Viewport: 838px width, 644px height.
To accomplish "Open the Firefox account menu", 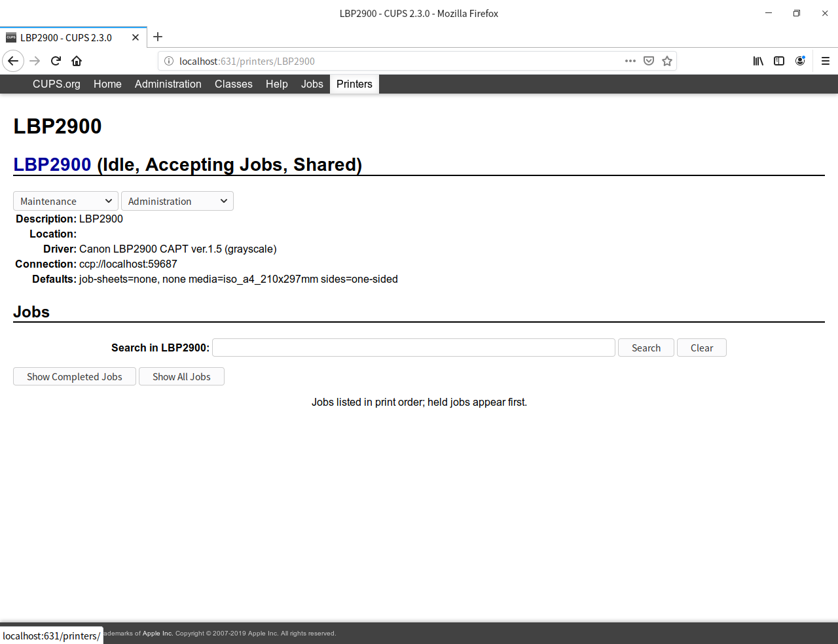I will point(800,61).
